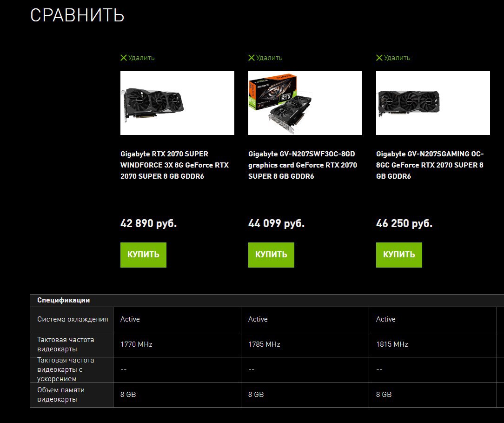504x423 pixels.
Task: Open the Gigabyte GV-N207SWF3OC-8GD title link
Action: (303, 165)
